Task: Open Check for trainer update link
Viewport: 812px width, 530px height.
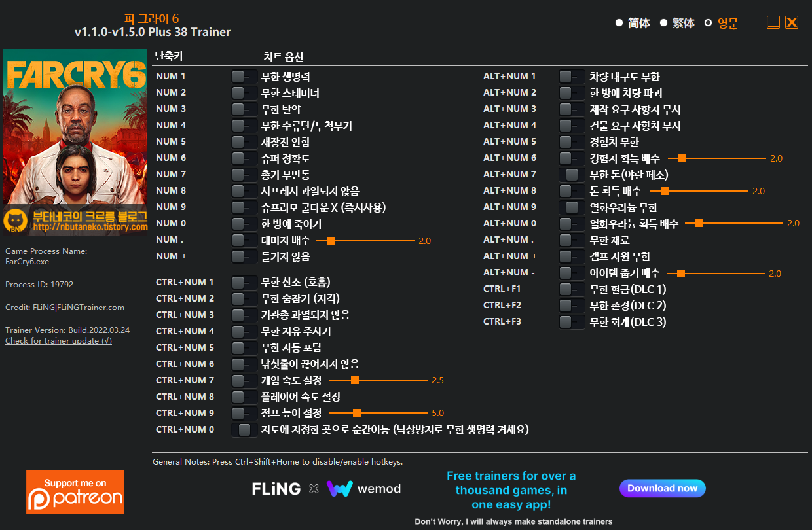Action: pyautogui.click(x=58, y=341)
